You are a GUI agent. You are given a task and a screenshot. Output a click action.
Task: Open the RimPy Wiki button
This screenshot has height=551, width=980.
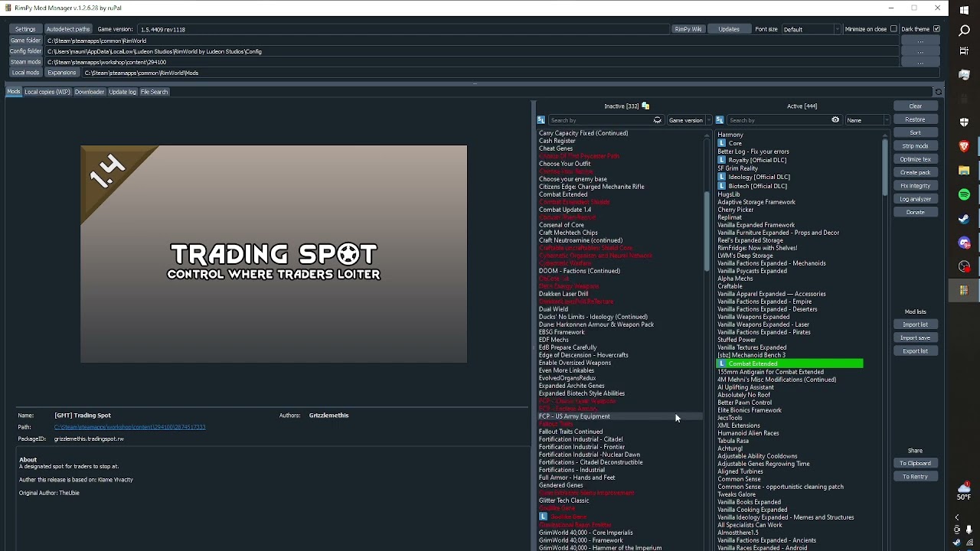(688, 29)
